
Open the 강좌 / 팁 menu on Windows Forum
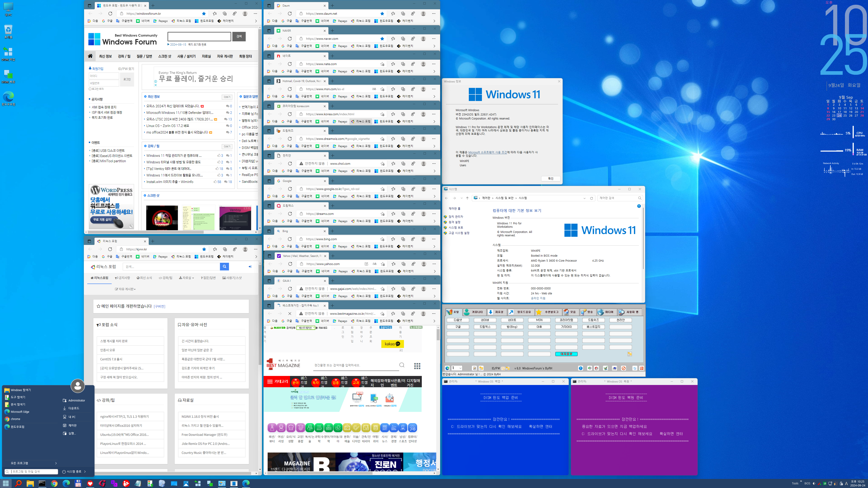[124, 56]
